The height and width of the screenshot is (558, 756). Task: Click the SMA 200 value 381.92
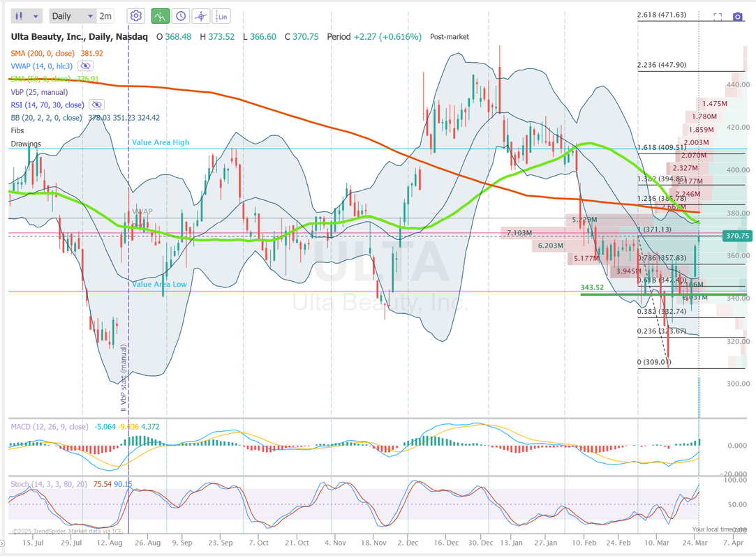pos(91,54)
